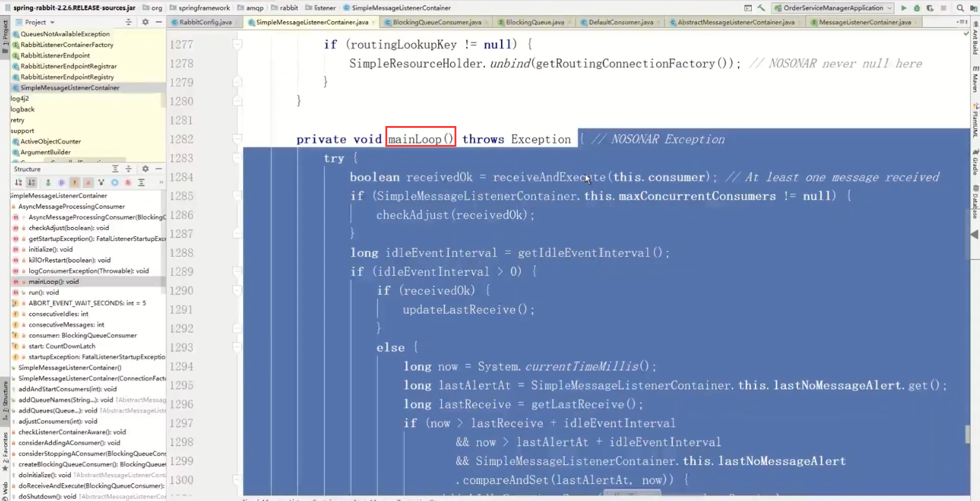Switch to AbstractMessageListenerContainer.java tab
The width and height of the screenshot is (980, 501).
click(735, 22)
